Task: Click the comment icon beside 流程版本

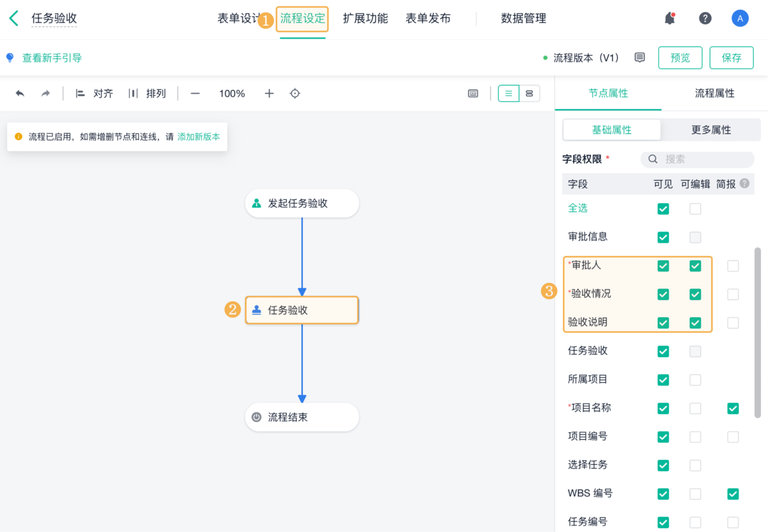Action: 639,57
